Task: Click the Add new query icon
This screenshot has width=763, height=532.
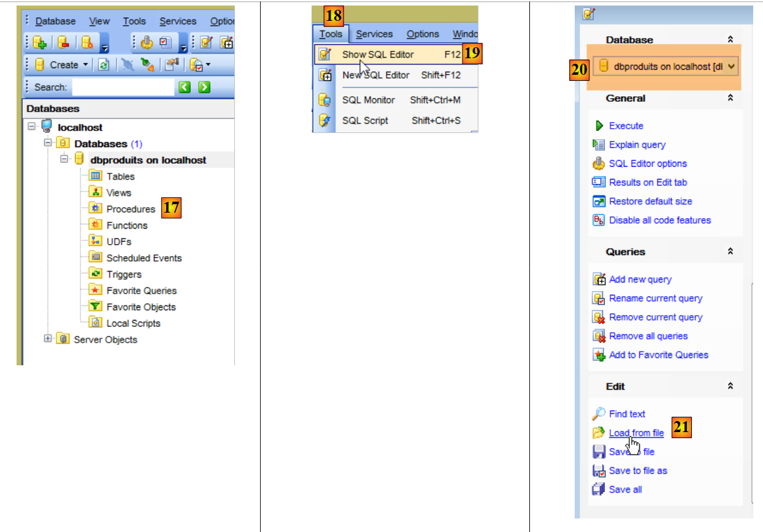Action: click(599, 279)
